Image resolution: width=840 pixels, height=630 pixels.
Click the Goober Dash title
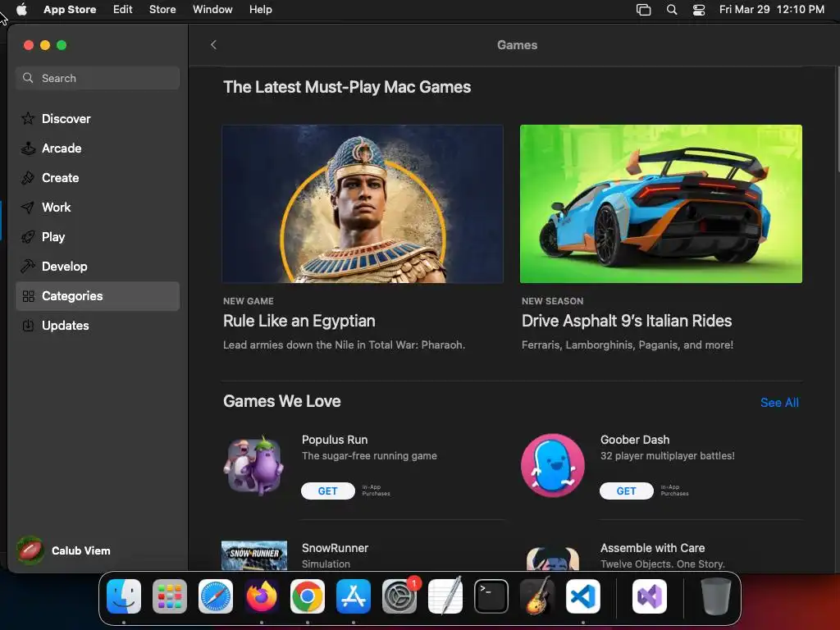click(x=635, y=440)
